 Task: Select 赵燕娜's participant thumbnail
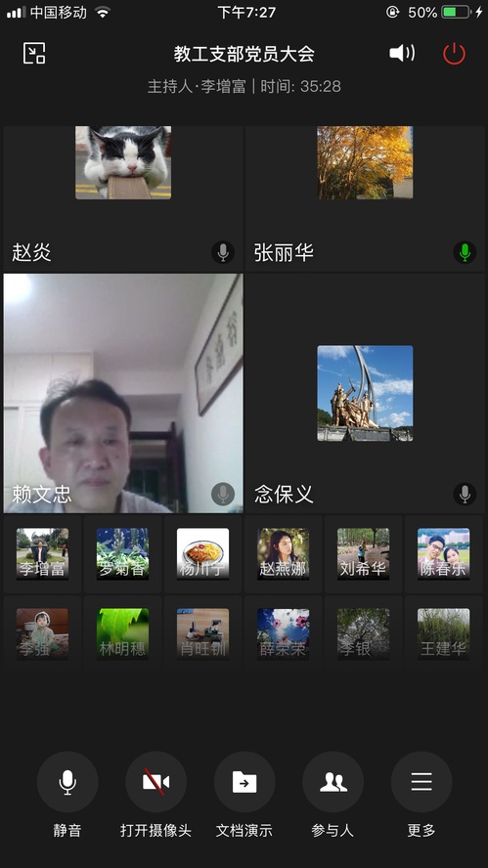pos(283,554)
